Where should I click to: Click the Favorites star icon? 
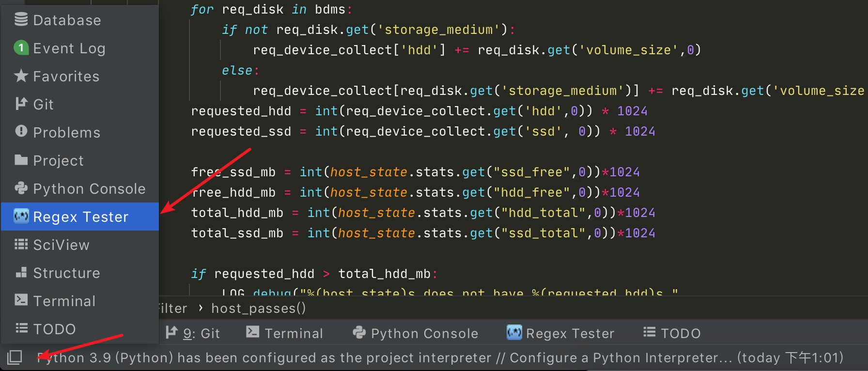21,76
